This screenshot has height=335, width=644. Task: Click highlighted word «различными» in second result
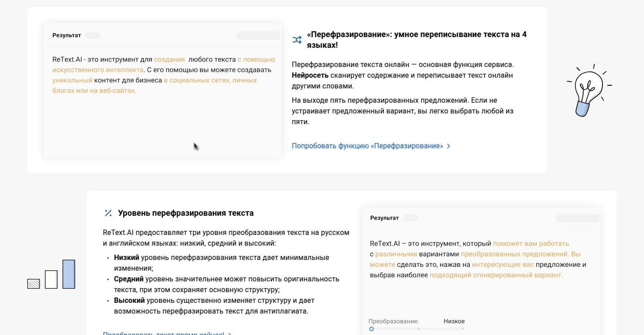[x=396, y=254]
